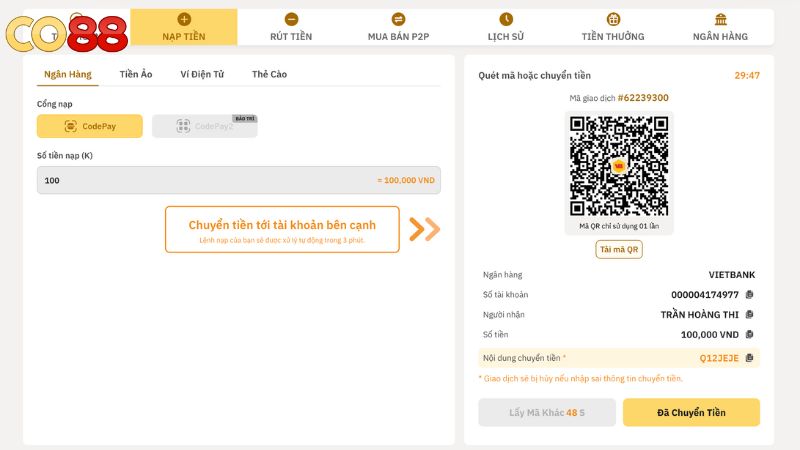Click the swap icon above MUA BÁN P2P

398,19
